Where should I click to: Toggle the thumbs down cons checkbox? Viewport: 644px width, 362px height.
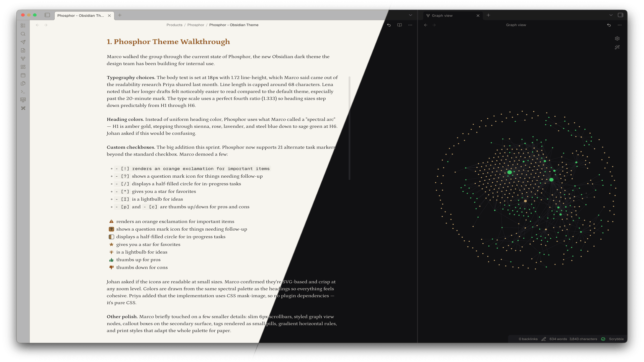[x=111, y=267]
